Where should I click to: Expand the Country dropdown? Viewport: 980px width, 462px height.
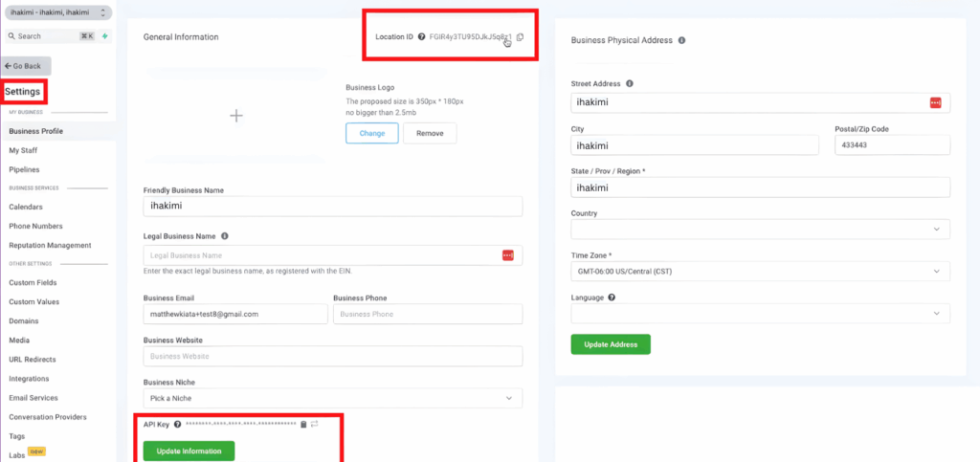(x=760, y=230)
